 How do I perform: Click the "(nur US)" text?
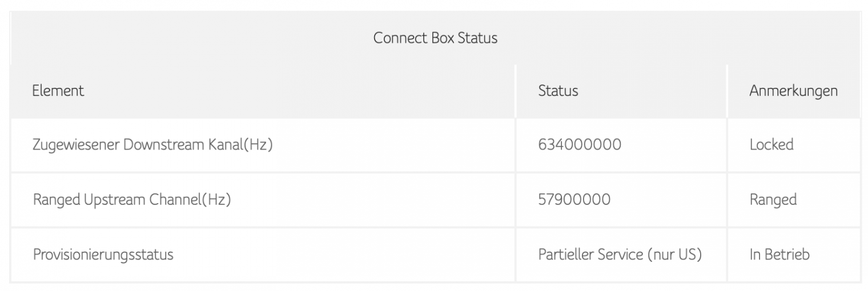tap(675, 254)
